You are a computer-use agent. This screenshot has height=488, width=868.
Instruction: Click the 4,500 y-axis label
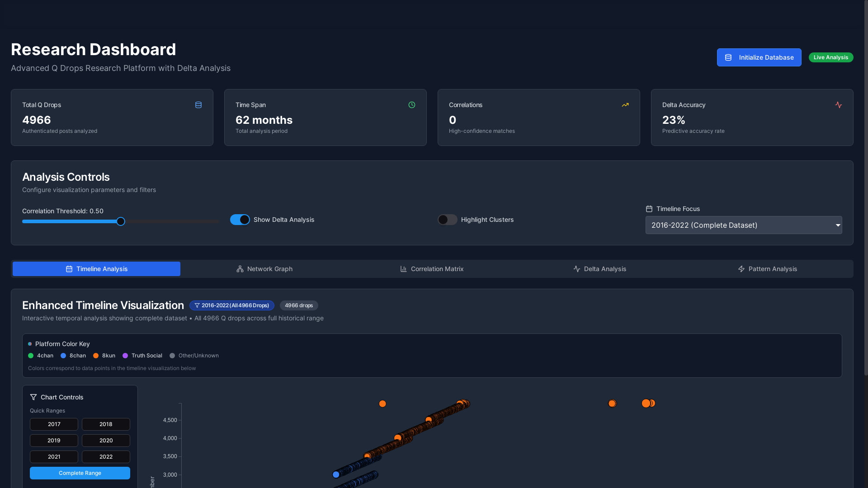click(x=170, y=420)
